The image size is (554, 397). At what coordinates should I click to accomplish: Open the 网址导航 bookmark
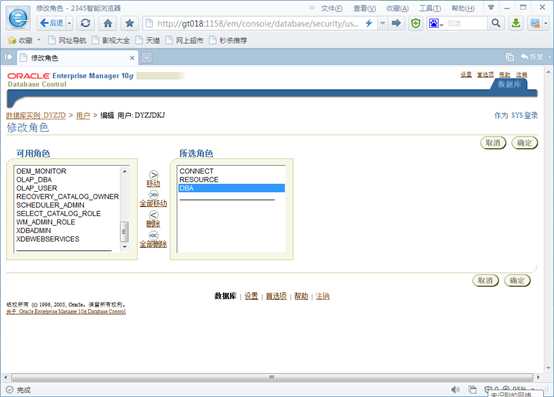coord(67,41)
